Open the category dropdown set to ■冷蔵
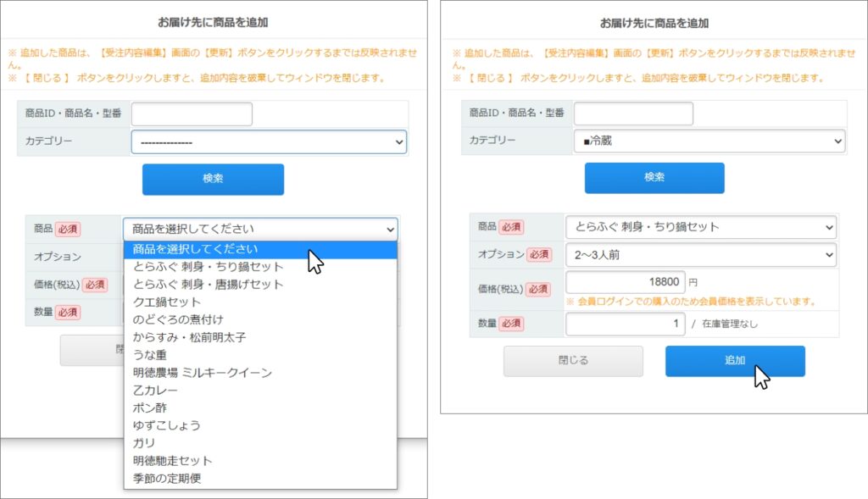The height and width of the screenshot is (499, 868). coord(709,141)
